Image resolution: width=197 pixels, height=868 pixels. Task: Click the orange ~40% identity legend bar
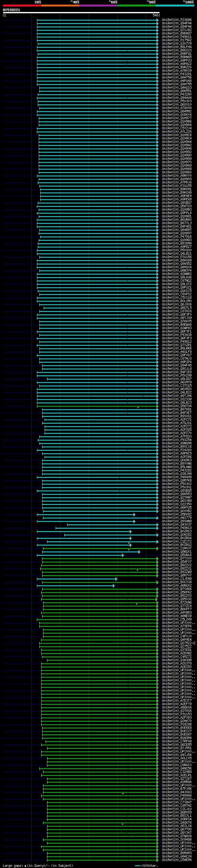[60, 6]
